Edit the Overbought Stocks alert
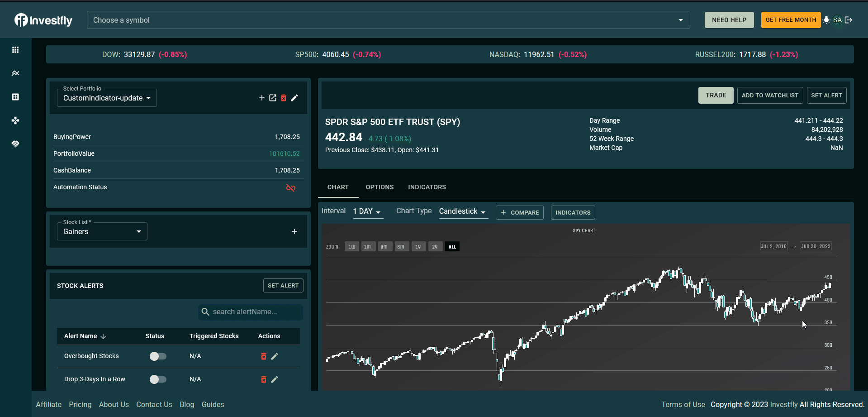The height and width of the screenshot is (417, 868). pyautogui.click(x=275, y=356)
